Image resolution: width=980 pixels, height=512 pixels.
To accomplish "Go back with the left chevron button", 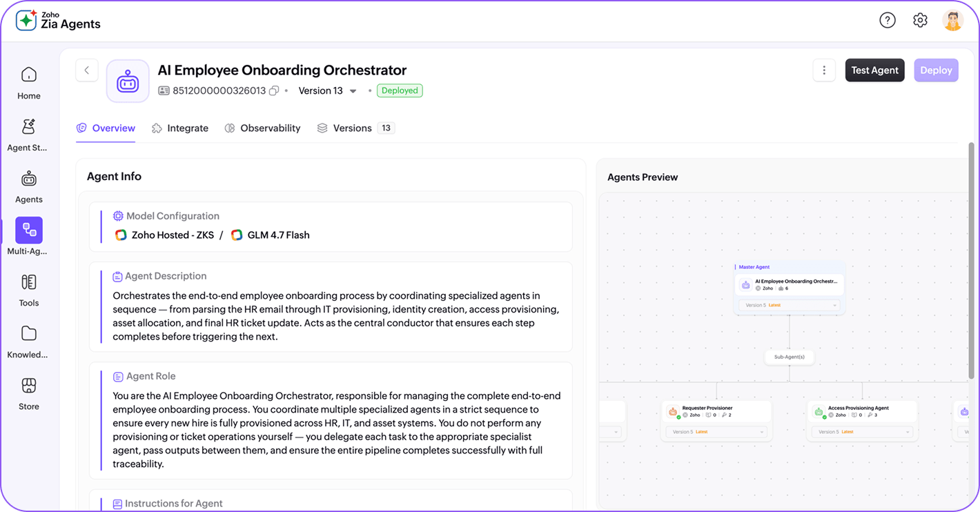I will pyautogui.click(x=87, y=70).
